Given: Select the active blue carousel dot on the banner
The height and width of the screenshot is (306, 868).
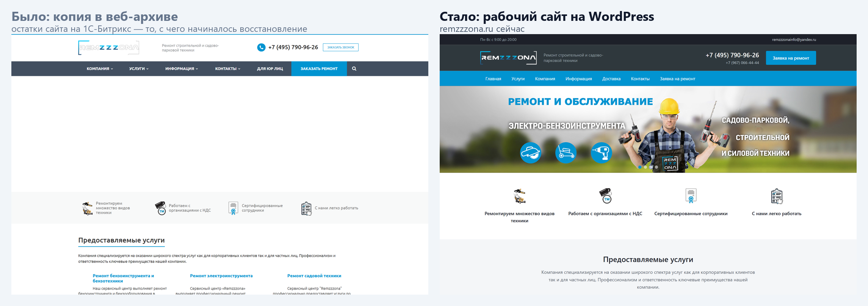Looking at the screenshot, I should (x=640, y=167).
